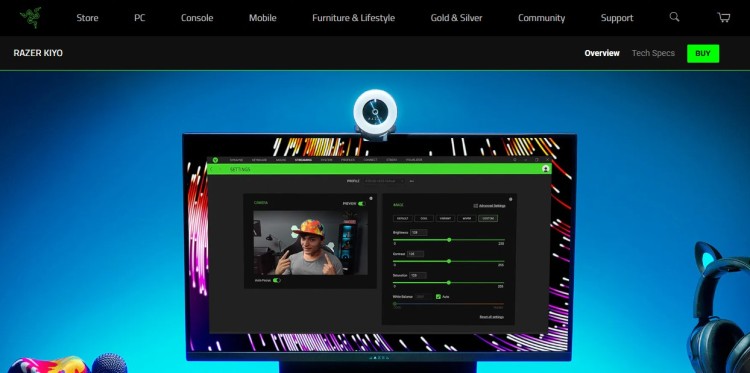The image size is (750, 373).
Task: Click Reset all settings link
Action: [492, 317]
